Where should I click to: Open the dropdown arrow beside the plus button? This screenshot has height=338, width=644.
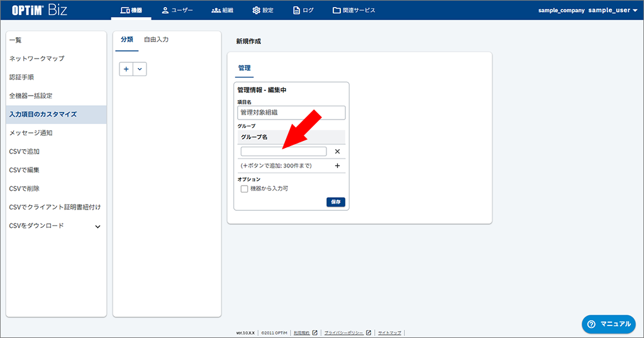point(140,69)
